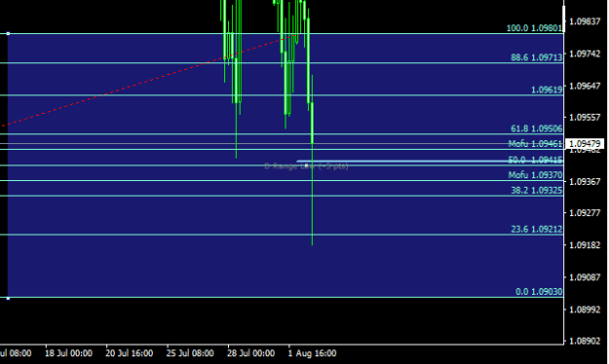Click the 1.09182 price axis value
Screen dimensions: 609x364
[585, 245]
